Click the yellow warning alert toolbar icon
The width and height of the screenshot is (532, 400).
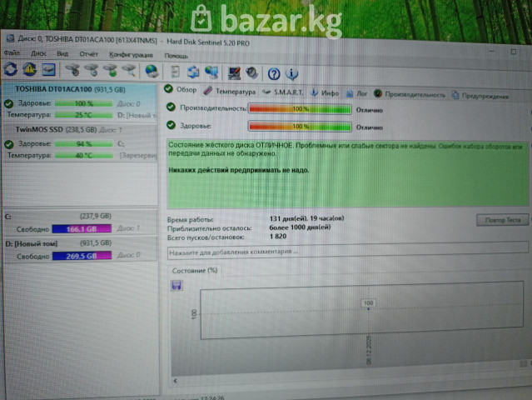[30, 69]
